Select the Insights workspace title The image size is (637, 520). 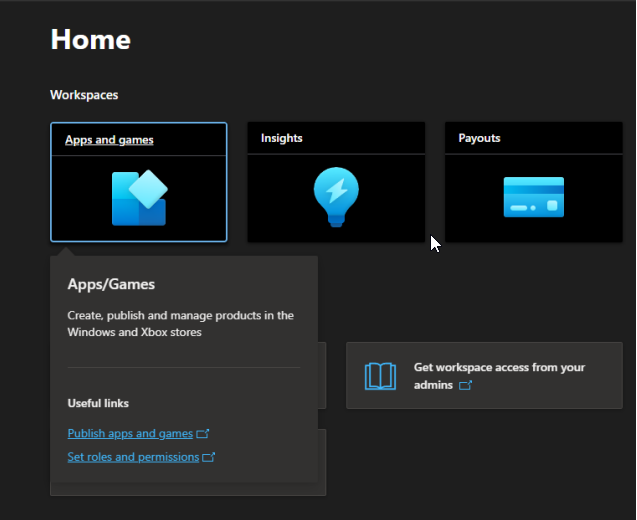[x=281, y=138]
